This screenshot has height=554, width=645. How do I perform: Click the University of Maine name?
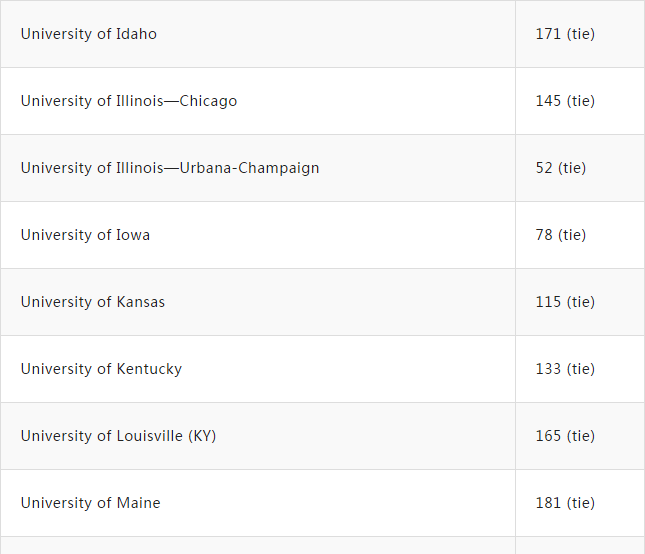click(x=90, y=503)
